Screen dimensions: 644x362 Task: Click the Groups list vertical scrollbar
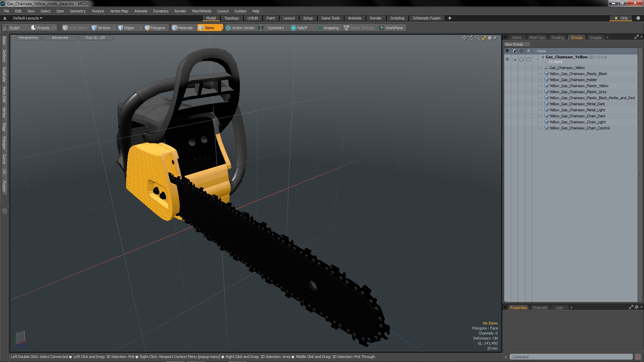pos(640,175)
